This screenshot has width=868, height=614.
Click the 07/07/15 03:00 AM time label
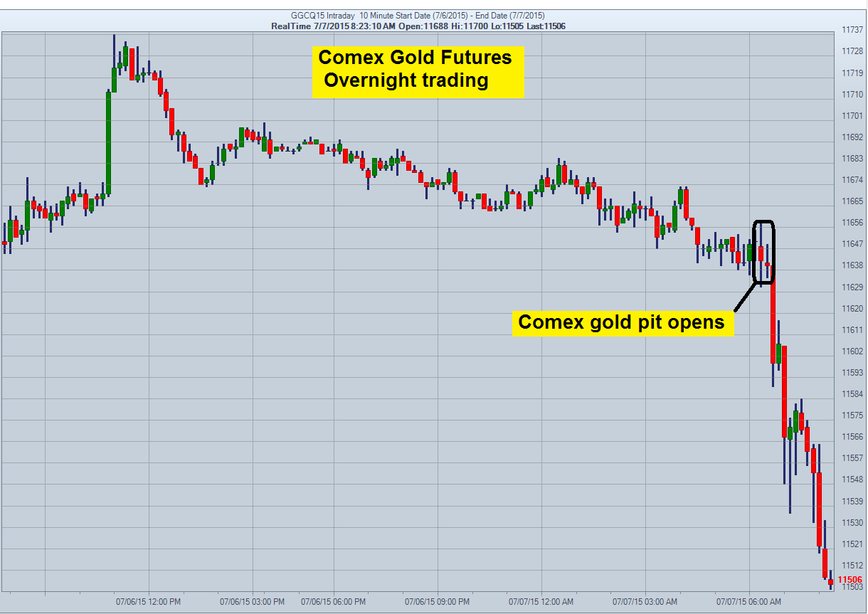(x=645, y=601)
